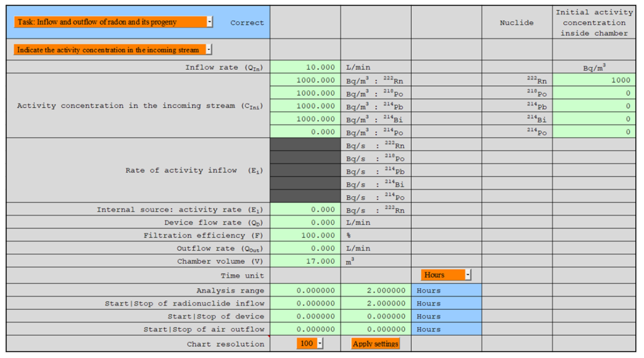
Task: Click the Analysis range end value 2.000000
Action: click(376, 290)
